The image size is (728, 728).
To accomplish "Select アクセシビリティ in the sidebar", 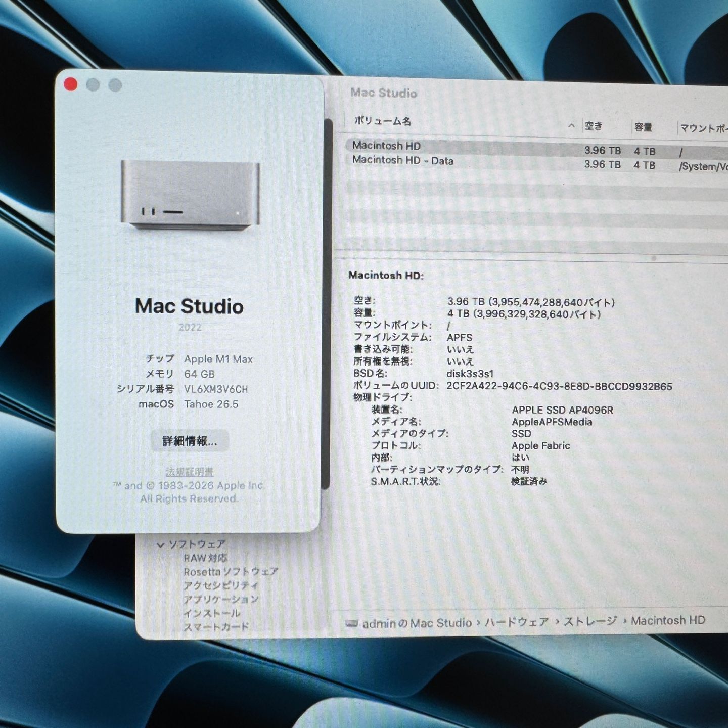I will [x=221, y=585].
